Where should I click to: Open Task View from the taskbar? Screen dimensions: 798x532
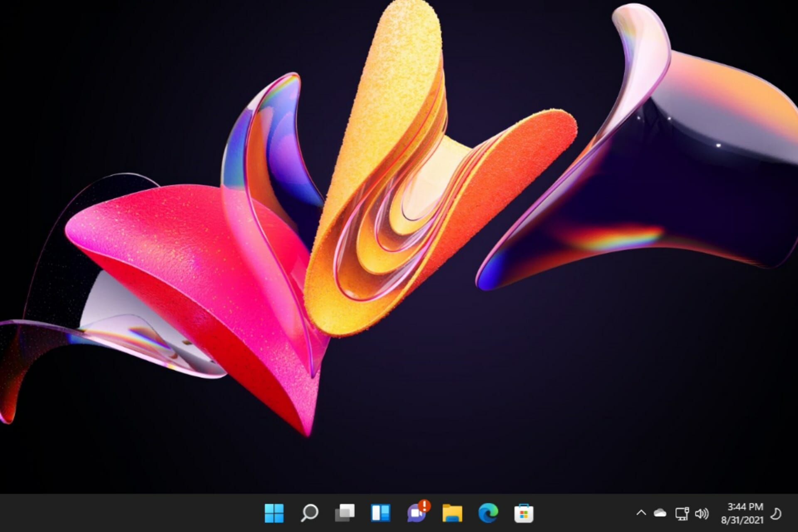pyautogui.click(x=345, y=513)
